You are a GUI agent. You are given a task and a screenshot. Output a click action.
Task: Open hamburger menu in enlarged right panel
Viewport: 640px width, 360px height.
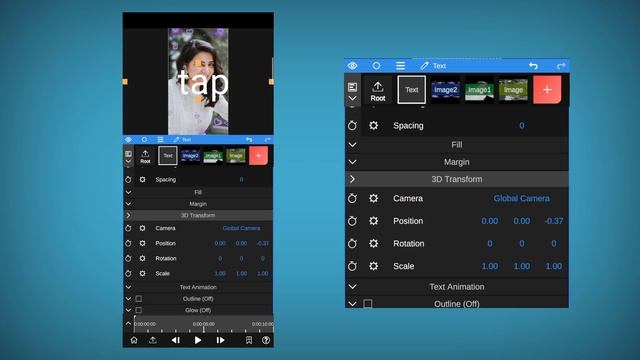[400, 66]
